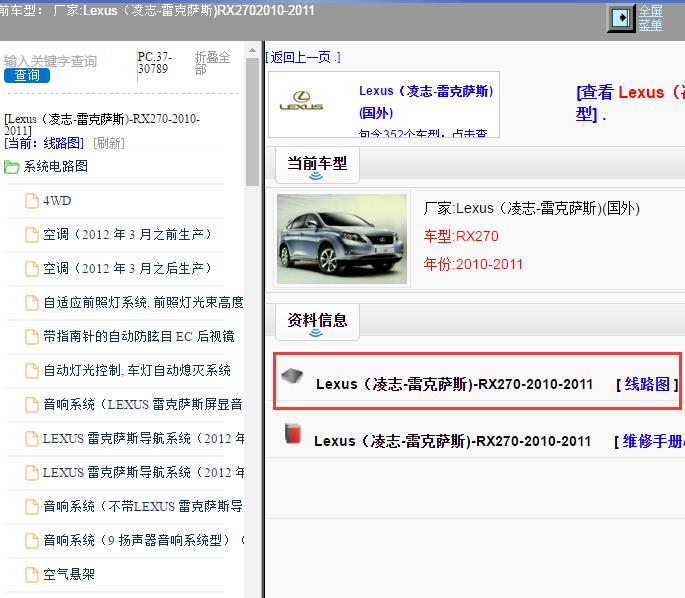Open 音响系统（LEXUS 雷克萨斯屏显音 entry

143,404
